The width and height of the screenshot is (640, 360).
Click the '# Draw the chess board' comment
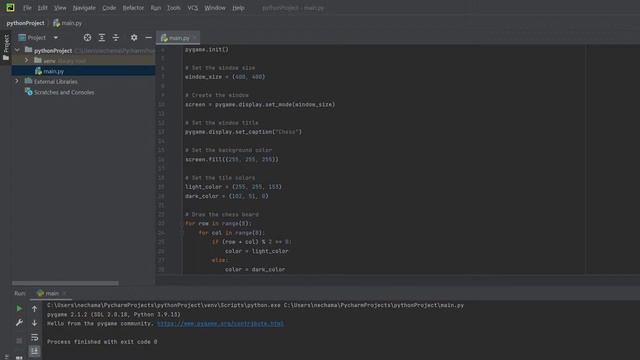click(x=222, y=215)
